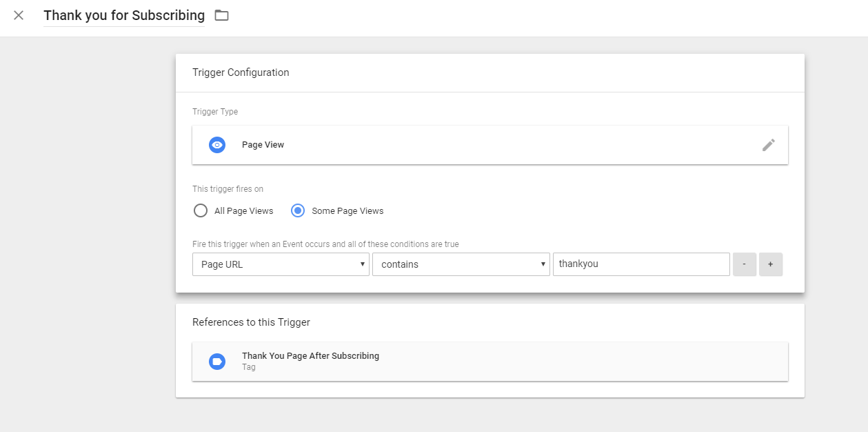
Task: Open the Thank You Page After Subscribing tag
Action: (310, 356)
